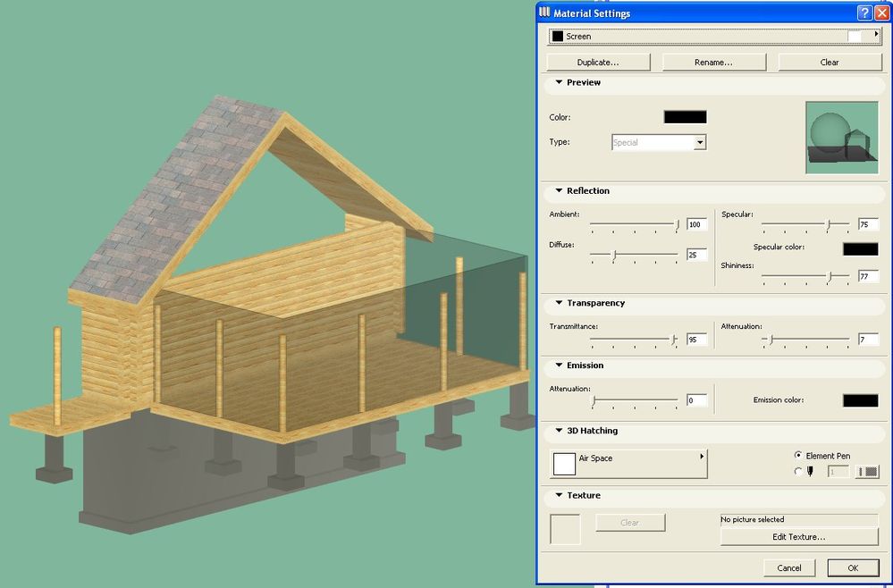The image size is (893, 588).
Task: Collapse the Preview section
Action: 559,82
